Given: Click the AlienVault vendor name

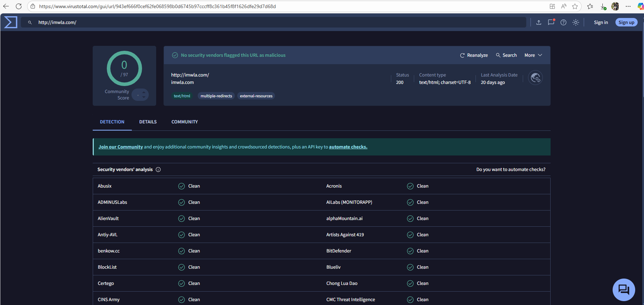Looking at the screenshot, I should click(108, 219).
